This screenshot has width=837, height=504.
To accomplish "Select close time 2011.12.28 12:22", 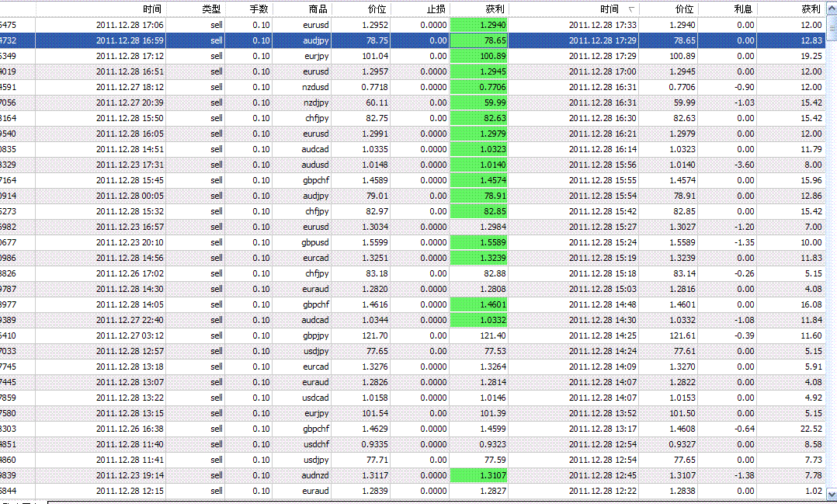I will pos(603,491).
